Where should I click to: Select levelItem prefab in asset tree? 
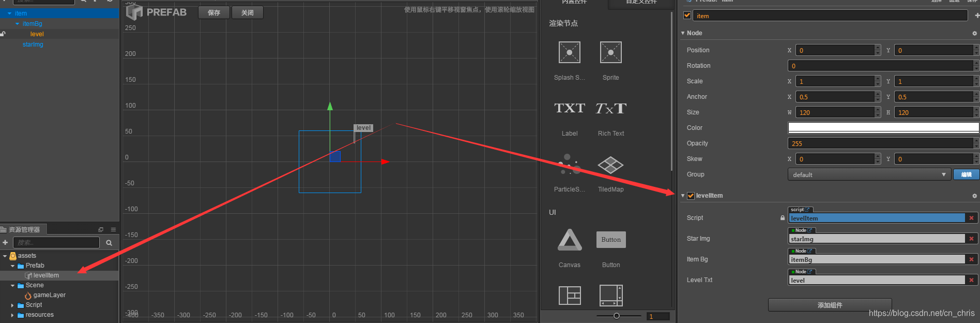tap(46, 275)
